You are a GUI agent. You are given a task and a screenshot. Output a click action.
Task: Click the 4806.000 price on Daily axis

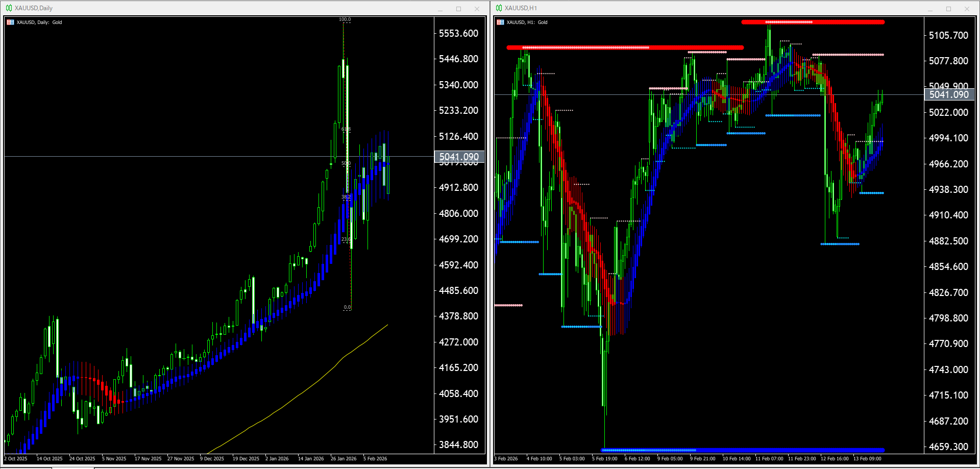coord(458,213)
